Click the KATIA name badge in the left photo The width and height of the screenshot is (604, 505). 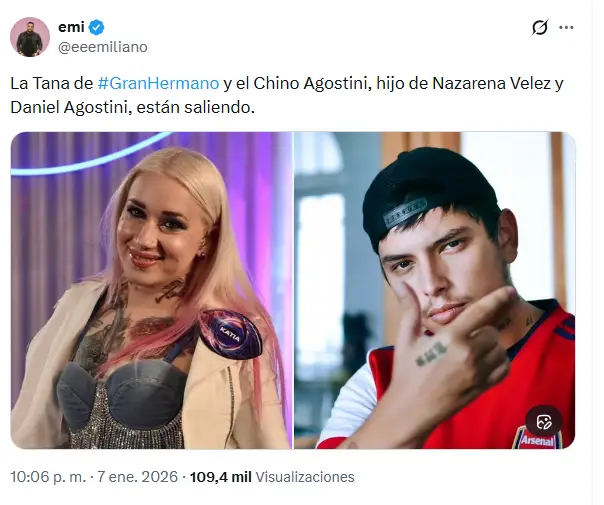pyautogui.click(x=230, y=334)
